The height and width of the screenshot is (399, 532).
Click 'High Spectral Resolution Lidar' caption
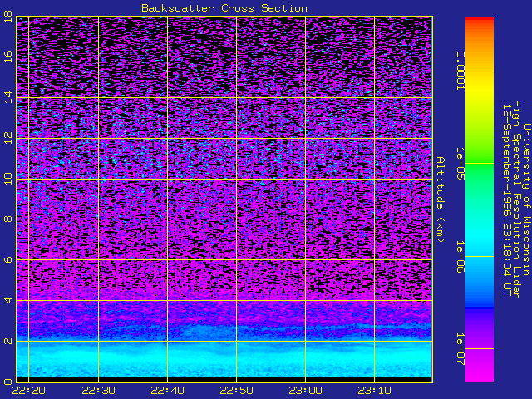(516, 199)
